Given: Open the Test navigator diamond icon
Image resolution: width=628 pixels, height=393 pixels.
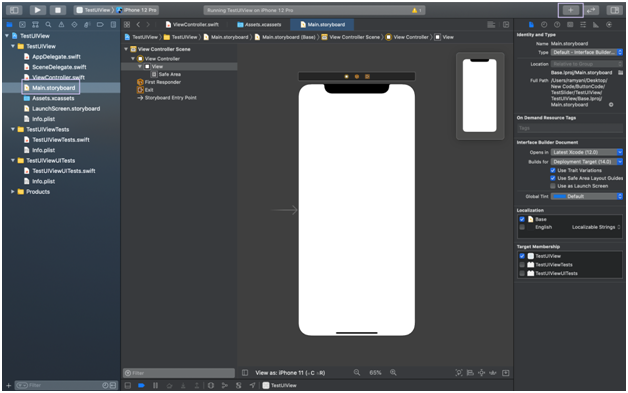Looking at the screenshot, I should (74, 25).
